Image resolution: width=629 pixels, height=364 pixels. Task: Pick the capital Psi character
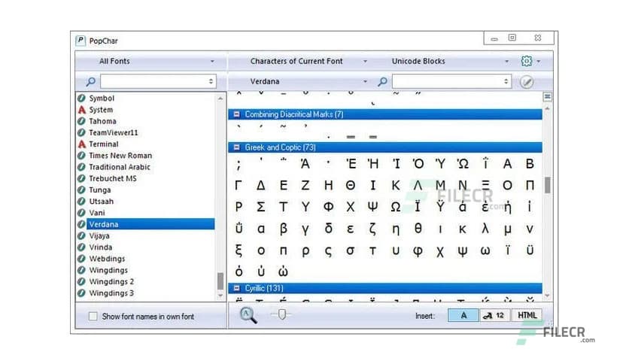point(372,207)
